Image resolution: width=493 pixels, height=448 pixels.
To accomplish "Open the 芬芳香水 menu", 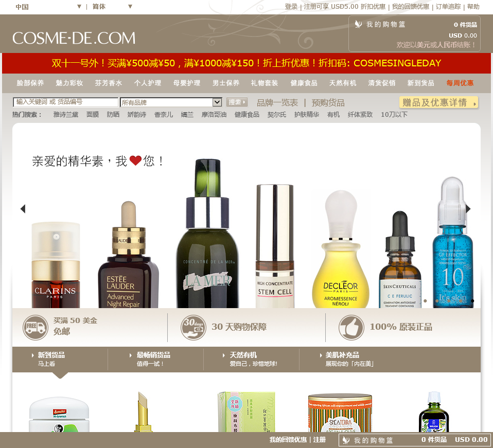I will point(109,83).
